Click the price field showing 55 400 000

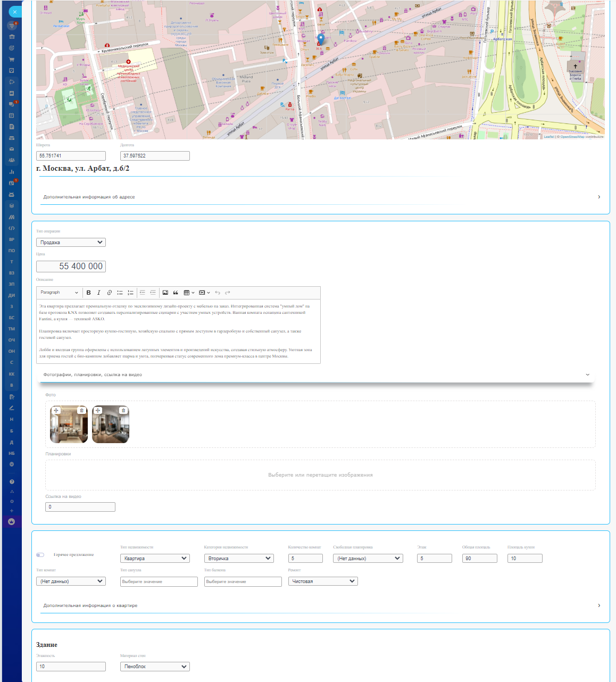pyautogui.click(x=71, y=267)
